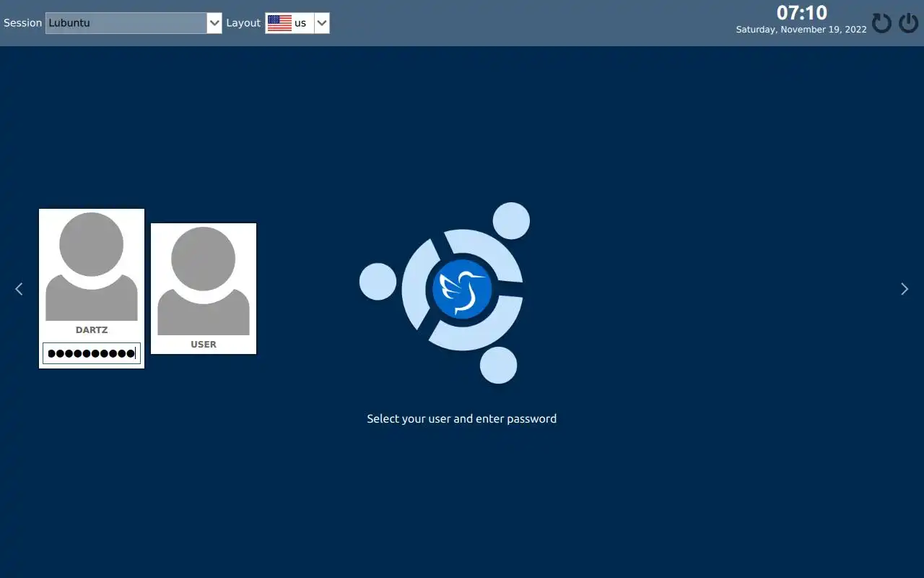Screen dimensions: 924x578
Task: Select the Lubuntu session combo box
Action: tap(134, 23)
